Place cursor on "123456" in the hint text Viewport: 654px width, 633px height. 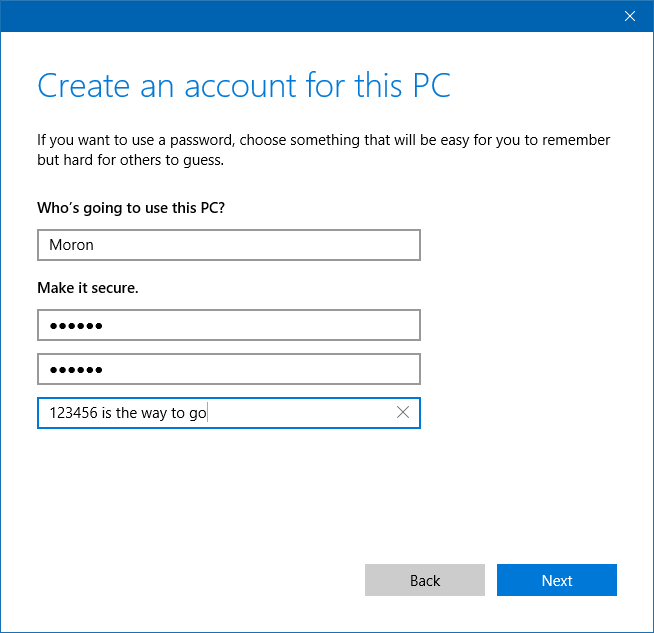coord(73,413)
